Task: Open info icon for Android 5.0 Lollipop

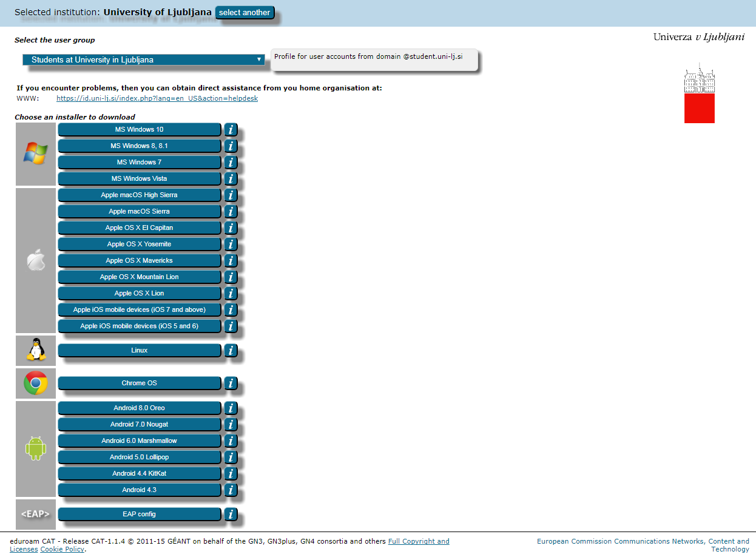Action: point(231,457)
